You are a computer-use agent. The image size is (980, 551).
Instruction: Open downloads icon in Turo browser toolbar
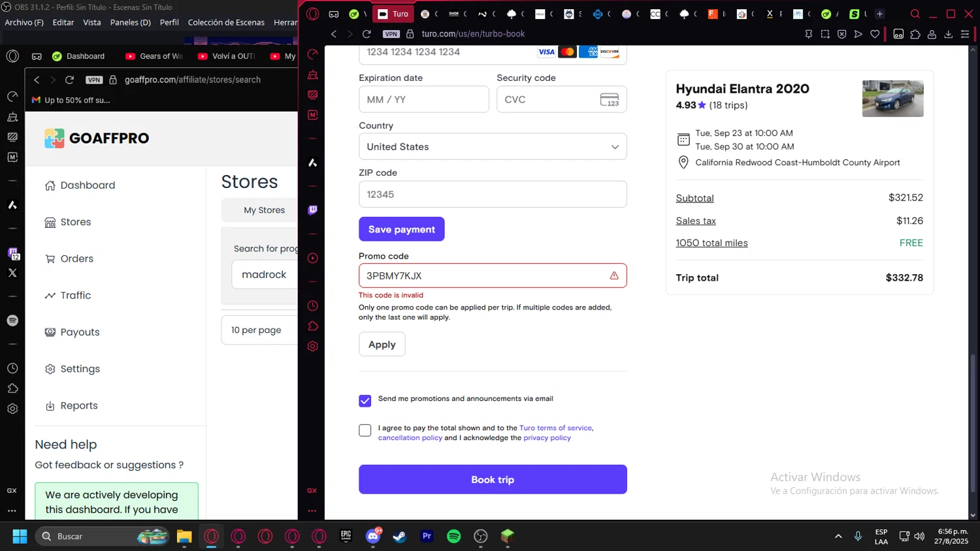949,34
